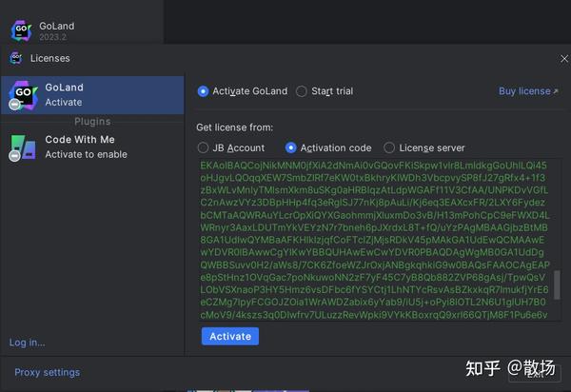571x392 pixels.
Task: Click the Plugins section header label
Action: [x=93, y=121]
